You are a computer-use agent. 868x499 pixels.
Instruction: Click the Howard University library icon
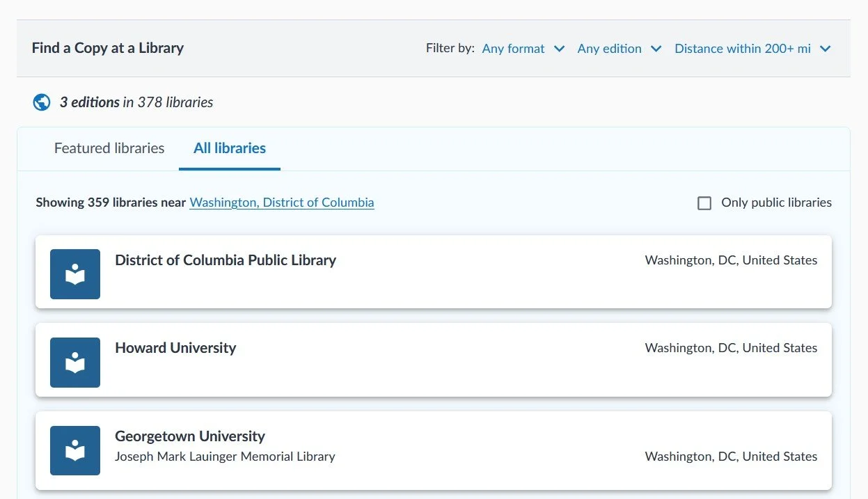[x=75, y=363]
